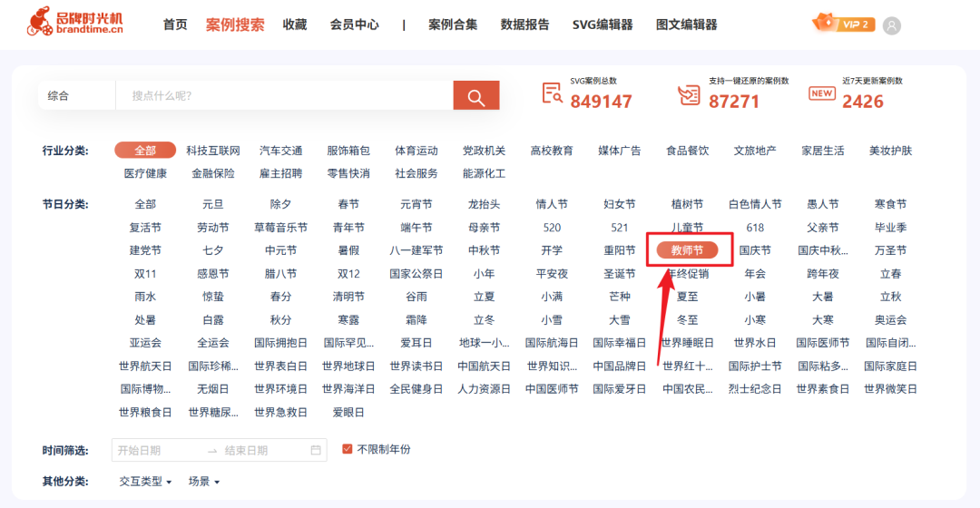Filter industry by 金融保险
This screenshot has width=980, height=508.
click(213, 173)
